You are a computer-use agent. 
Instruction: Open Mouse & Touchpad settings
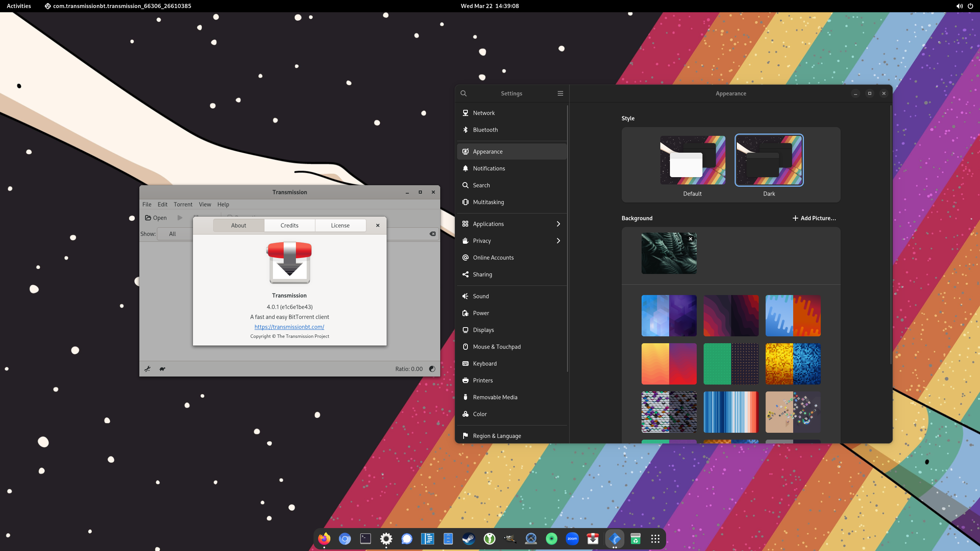[x=512, y=347]
